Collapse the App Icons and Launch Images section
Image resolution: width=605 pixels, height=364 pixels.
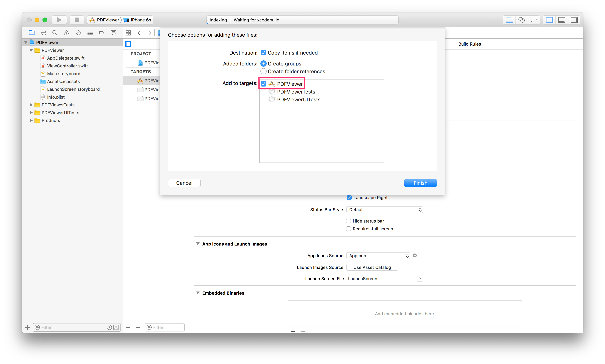(x=198, y=244)
